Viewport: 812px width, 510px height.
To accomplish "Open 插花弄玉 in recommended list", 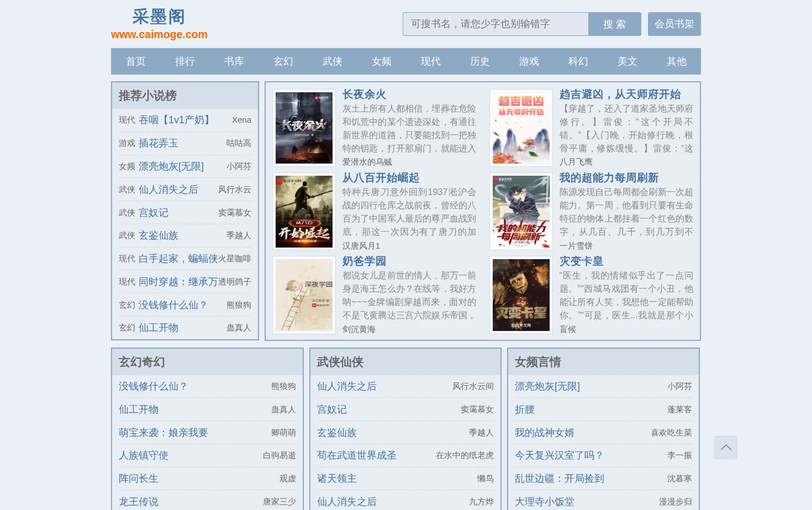I will click(x=159, y=143).
